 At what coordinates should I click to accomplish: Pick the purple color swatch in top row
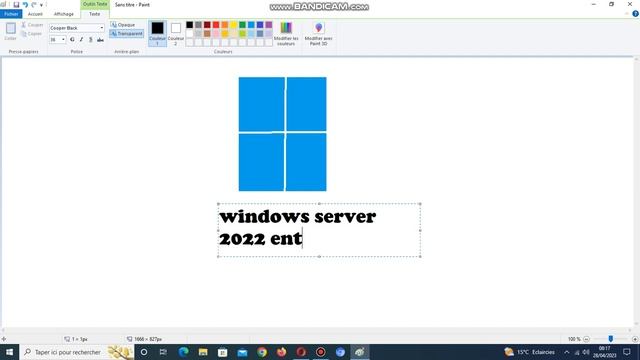pos(269,25)
